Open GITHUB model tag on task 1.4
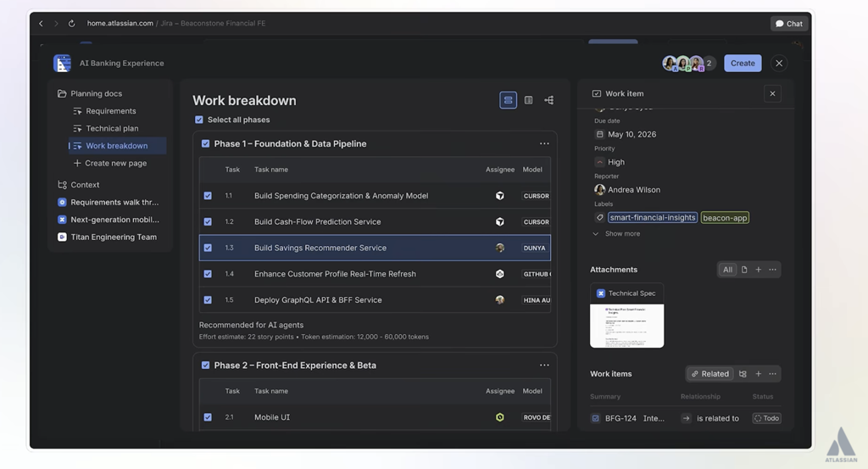 click(x=536, y=274)
